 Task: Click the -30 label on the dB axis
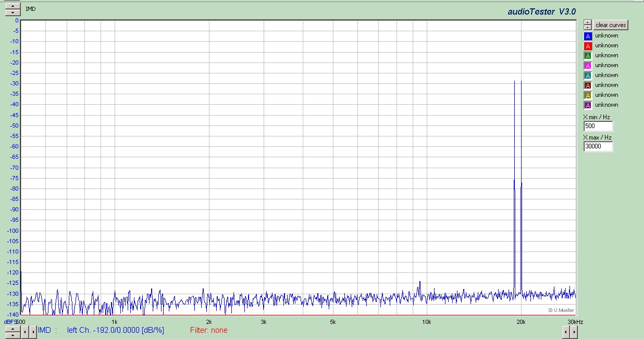pyautogui.click(x=14, y=83)
